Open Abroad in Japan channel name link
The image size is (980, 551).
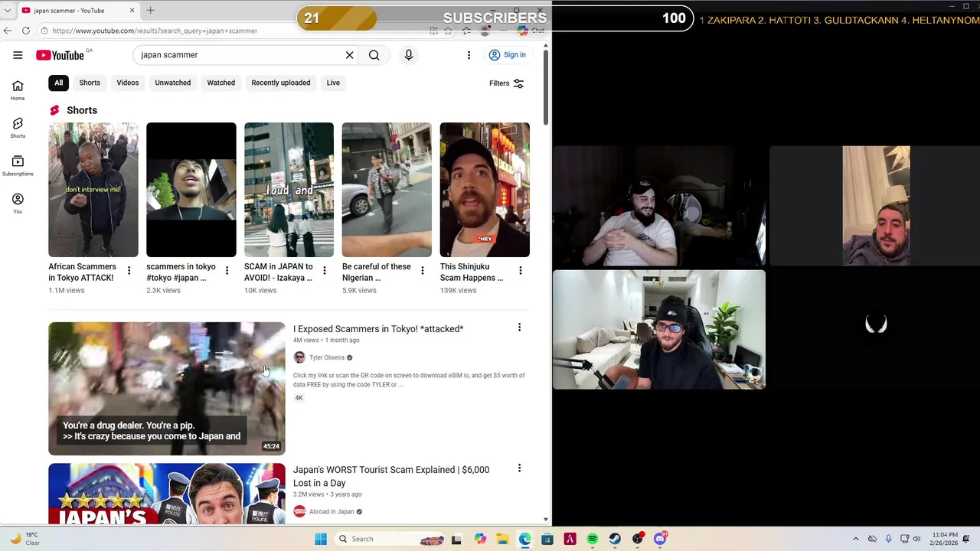[332, 511]
